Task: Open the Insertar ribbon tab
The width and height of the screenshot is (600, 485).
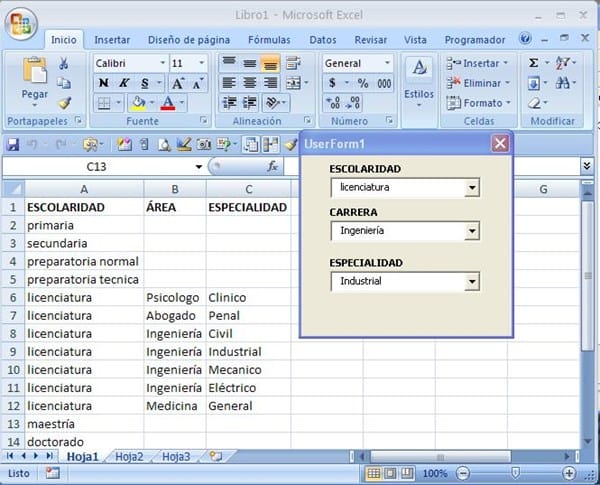Action: (112, 40)
